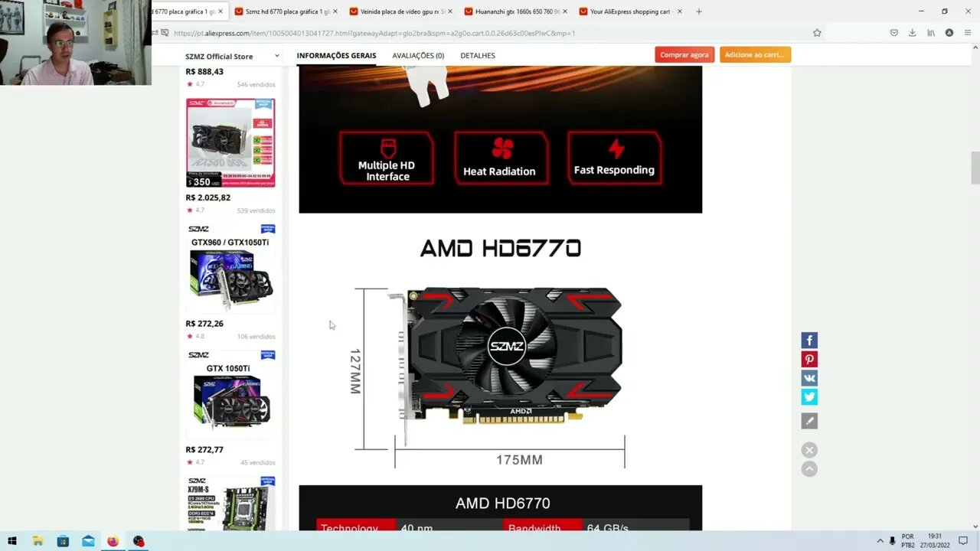Click the 'Comprar agora' button
Image resolution: width=980 pixels, height=551 pixels.
[684, 54]
